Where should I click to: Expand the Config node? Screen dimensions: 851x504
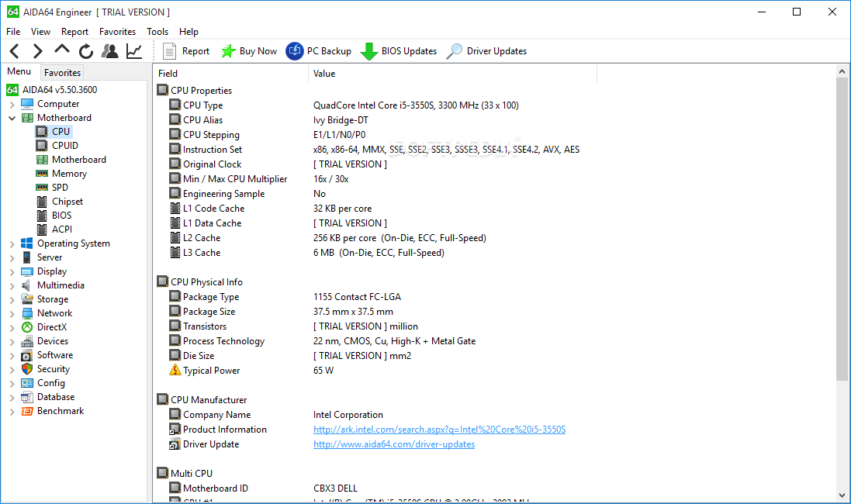[x=12, y=384]
